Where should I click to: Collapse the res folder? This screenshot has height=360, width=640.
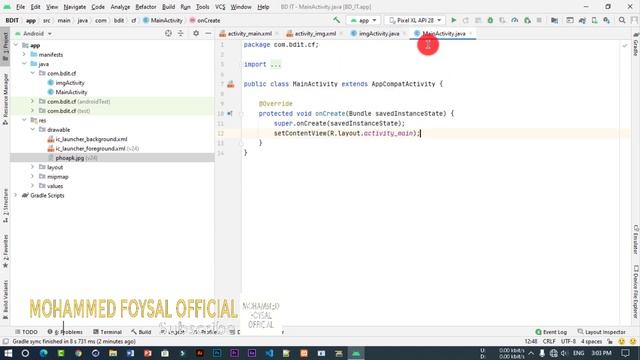pos(24,120)
